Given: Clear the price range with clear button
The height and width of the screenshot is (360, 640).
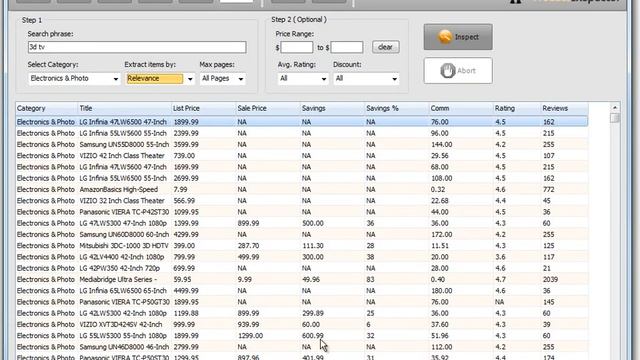Looking at the screenshot, I should pos(385,47).
